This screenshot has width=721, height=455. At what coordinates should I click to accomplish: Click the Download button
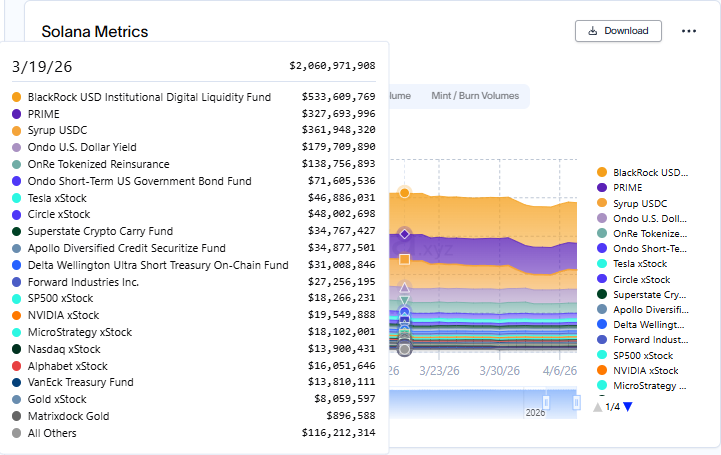tap(618, 31)
